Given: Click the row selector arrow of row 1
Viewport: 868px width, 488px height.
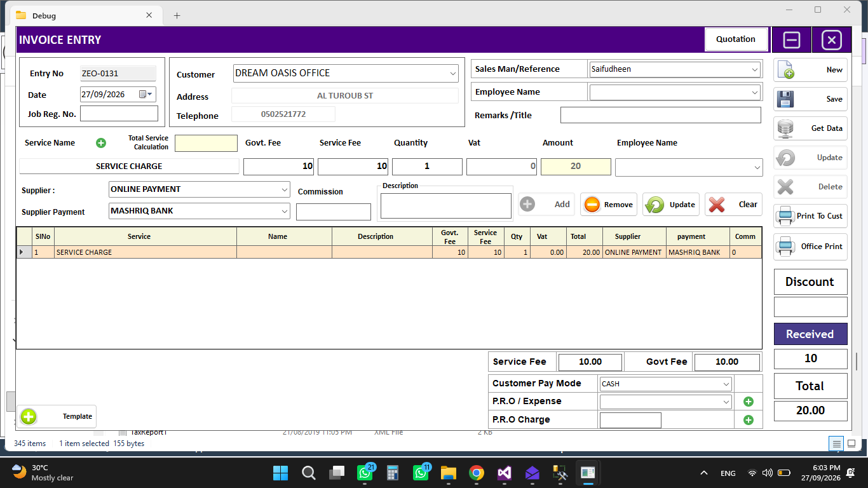Looking at the screenshot, I should (x=25, y=252).
